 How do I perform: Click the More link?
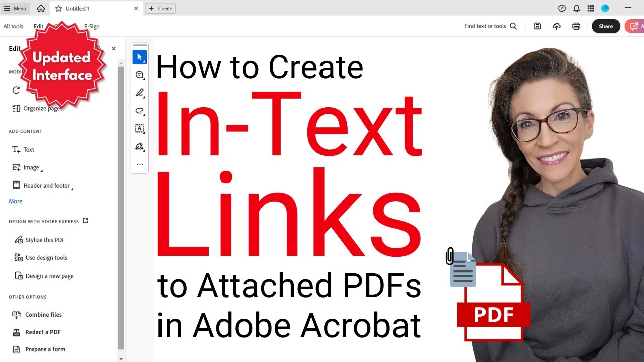[x=16, y=201]
